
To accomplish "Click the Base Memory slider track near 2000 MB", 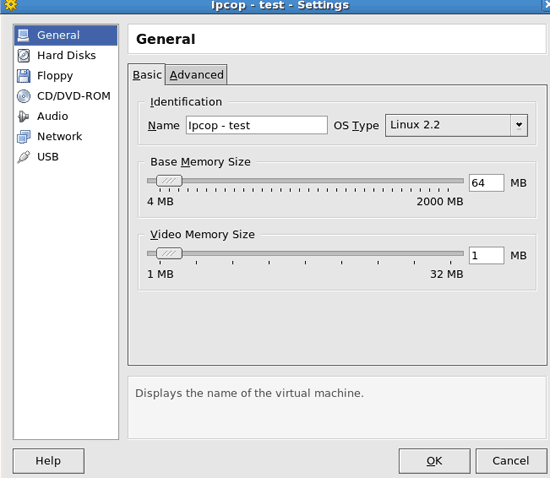I will tap(449, 181).
